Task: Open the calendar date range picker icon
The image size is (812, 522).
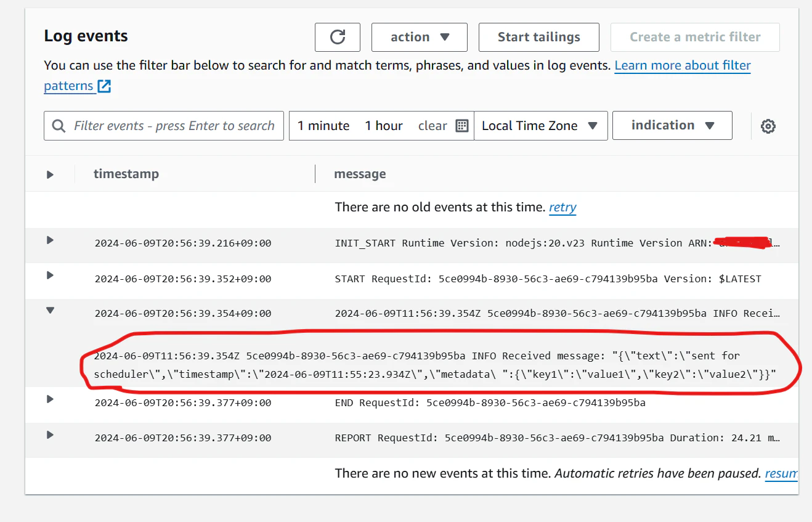Action: coord(462,126)
